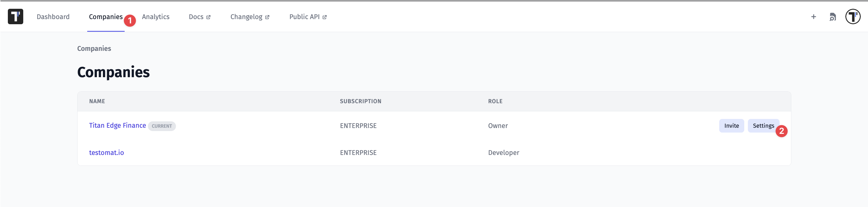
Task: Open the round profile avatar menu
Action: tap(853, 17)
